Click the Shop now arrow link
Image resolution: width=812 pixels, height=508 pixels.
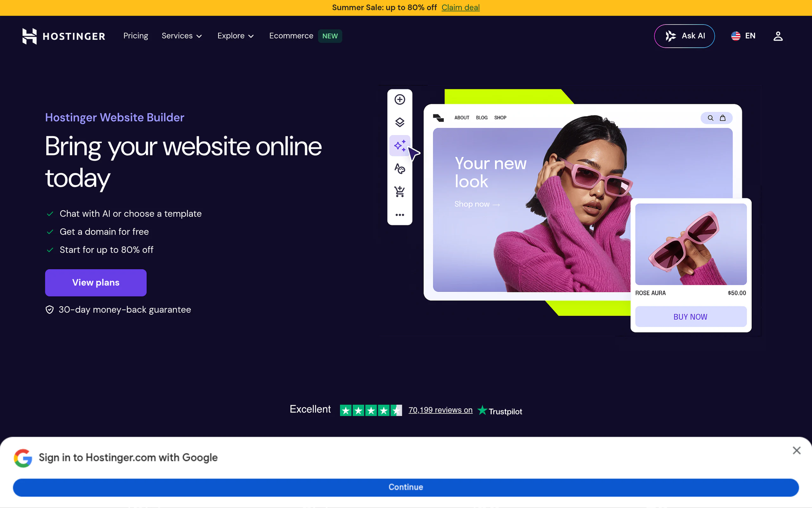click(477, 204)
